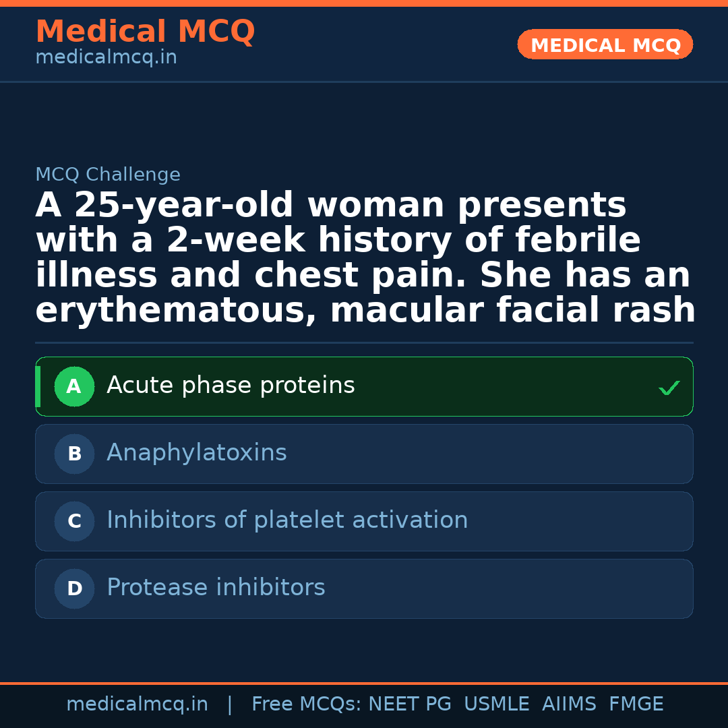Expand the highlighted answer card
The image size is (728, 728).
364,386
